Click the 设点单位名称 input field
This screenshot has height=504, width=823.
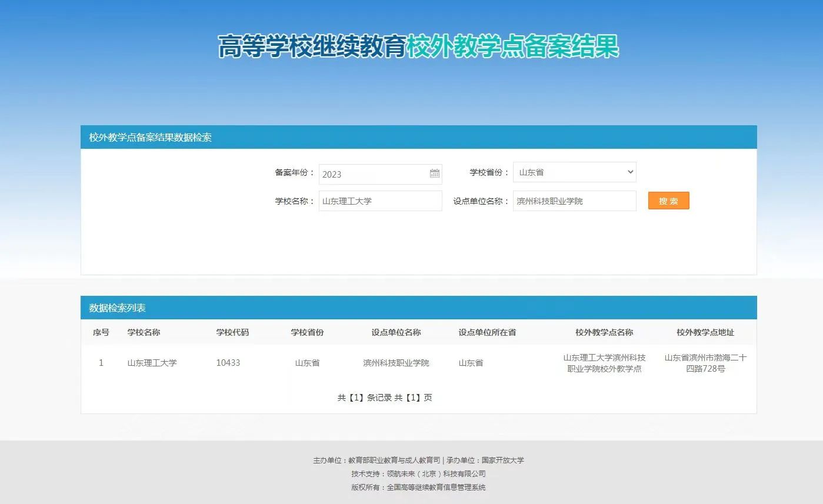coord(574,201)
